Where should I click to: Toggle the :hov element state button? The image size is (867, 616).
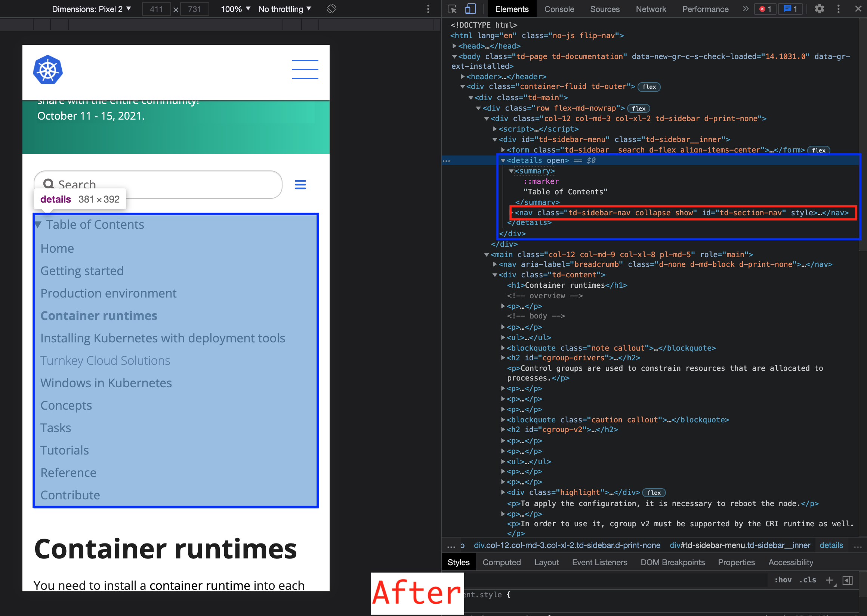(x=783, y=580)
